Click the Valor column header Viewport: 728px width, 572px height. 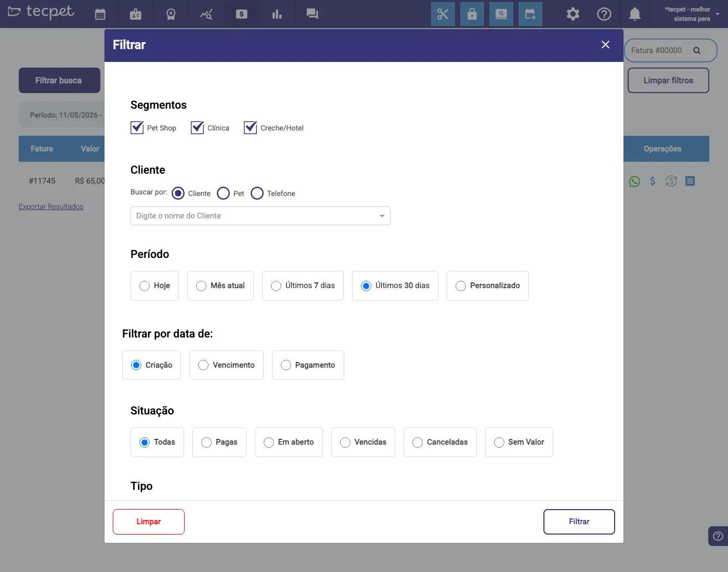90,149
